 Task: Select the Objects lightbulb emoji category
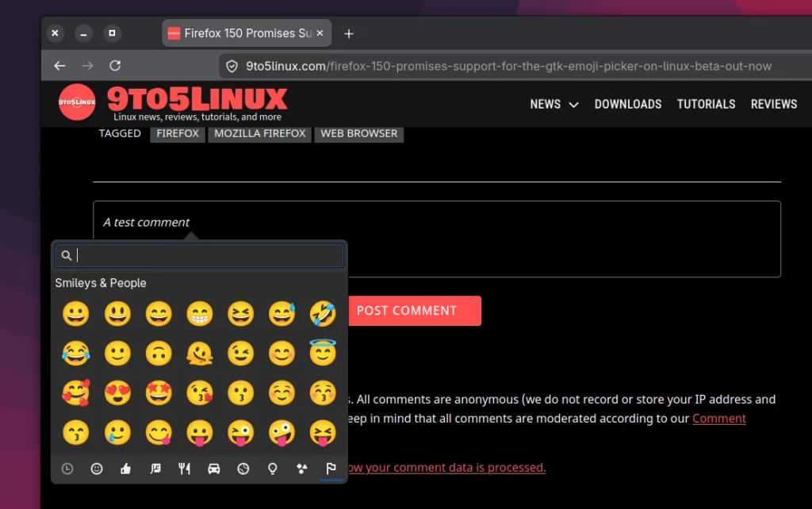pyautogui.click(x=273, y=469)
